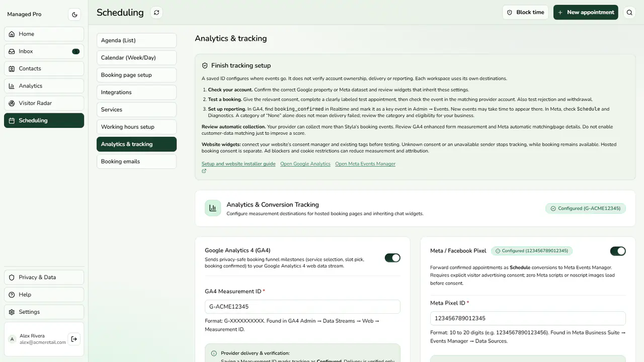This screenshot has width=644, height=362.
Task: Click the Scheduling calendar icon in sidebar
Action: coord(12,121)
